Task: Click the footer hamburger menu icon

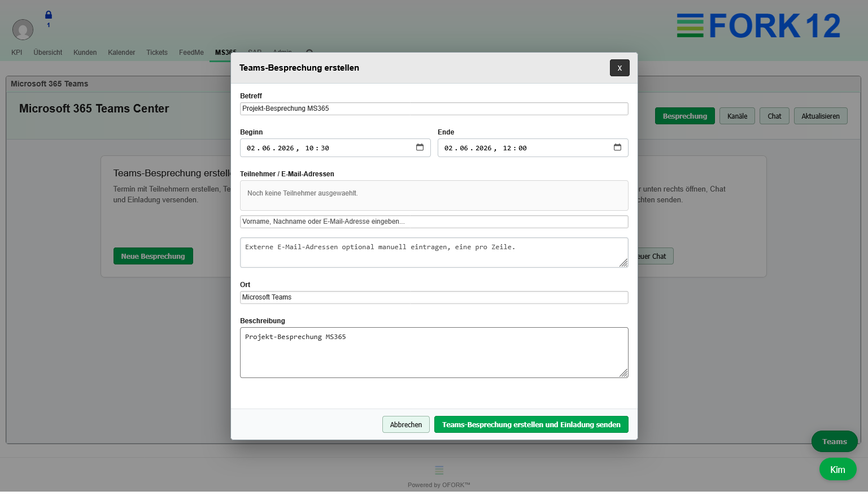Action: coord(439,470)
